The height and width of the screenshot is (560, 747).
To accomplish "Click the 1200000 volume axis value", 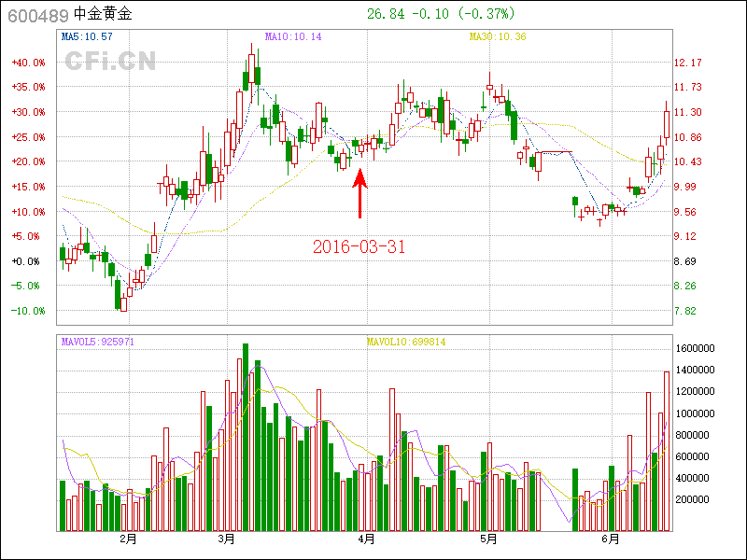I will pos(695,391).
